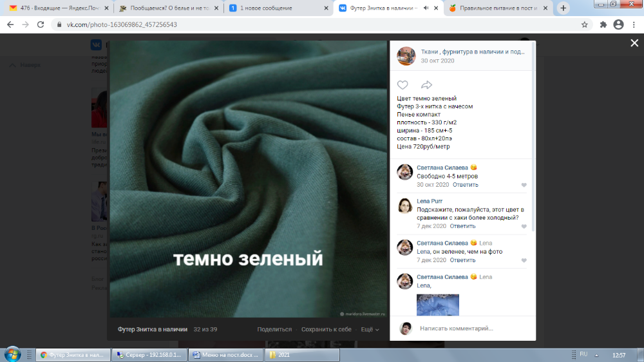Open Lena Purr's avatar

click(x=404, y=206)
